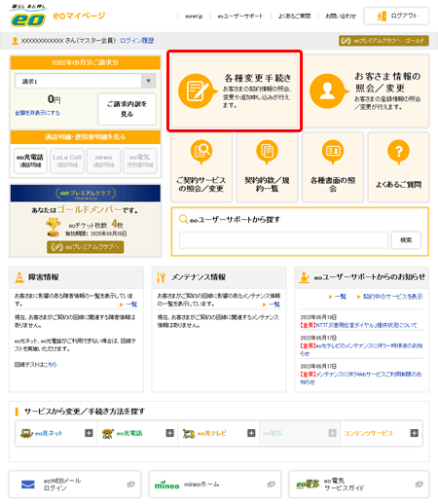The height and width of the screenshot is (504, 438).
Task: Expand eo光テレビ service section
Action: tap(251, 433)
